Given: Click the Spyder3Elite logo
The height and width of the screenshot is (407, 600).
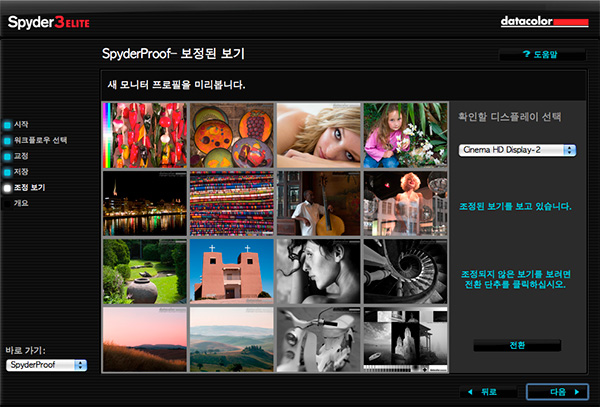Looking at the screenshot, I should click(50, 20).
